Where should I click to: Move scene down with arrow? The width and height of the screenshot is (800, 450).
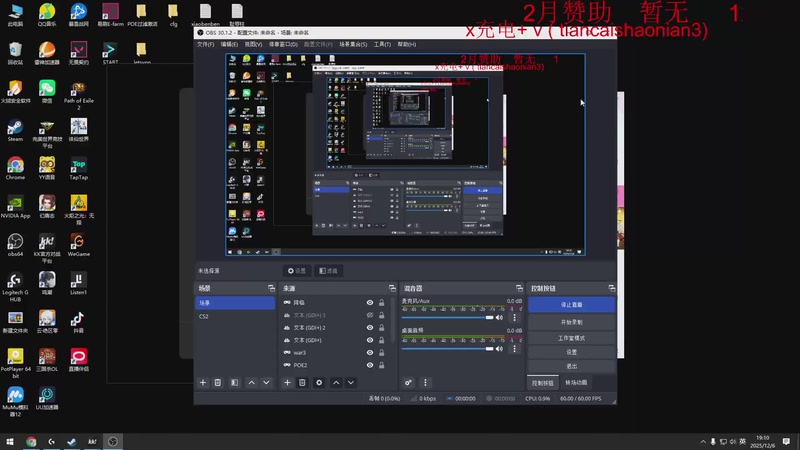pos(266,383)
